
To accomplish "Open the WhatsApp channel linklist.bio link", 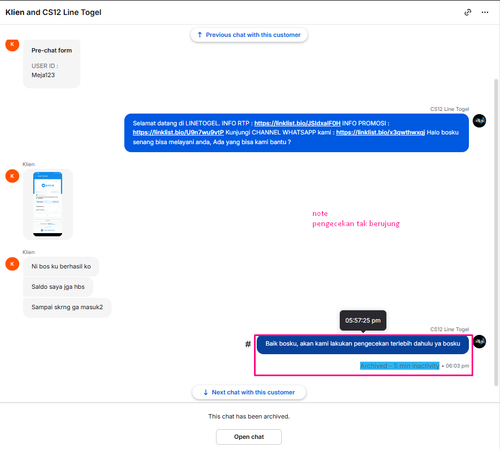I will 380,133.
